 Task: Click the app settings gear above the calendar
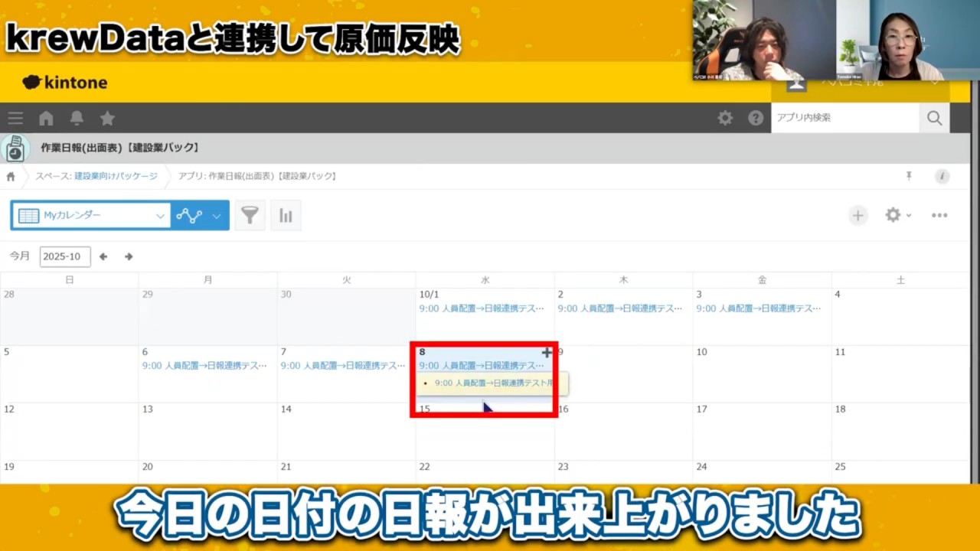pyautogui.click(x=893, y=215)
